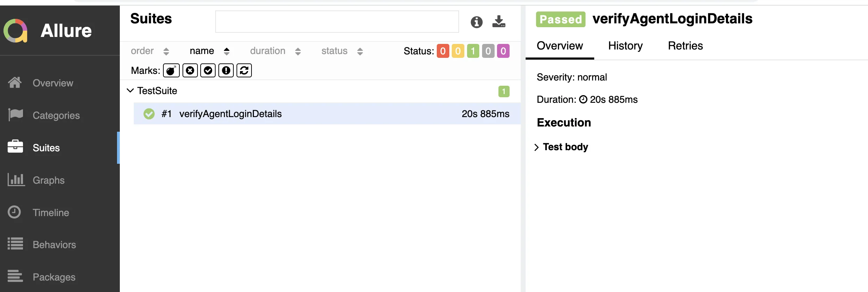Toggle the green passed status filter badge

473,51
